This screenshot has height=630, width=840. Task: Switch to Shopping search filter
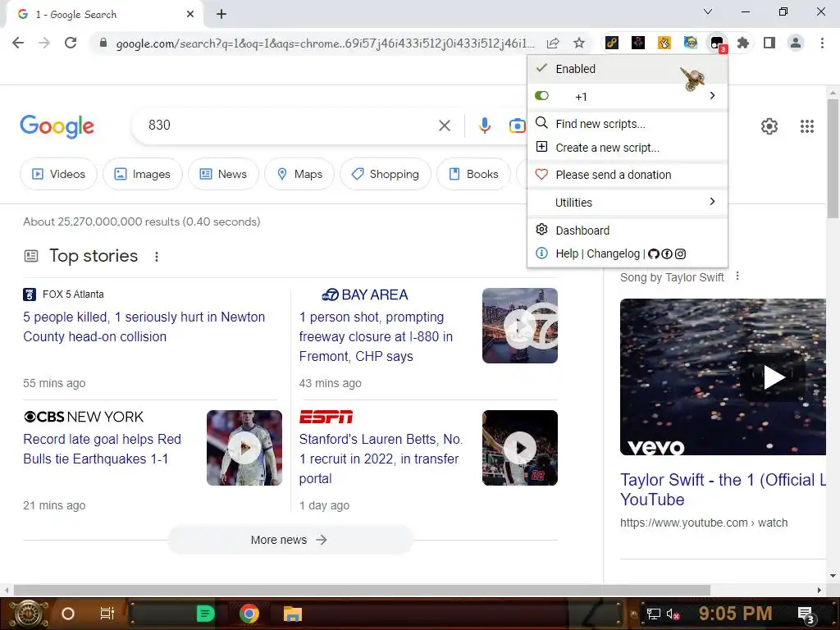click(x=386, y=174)
